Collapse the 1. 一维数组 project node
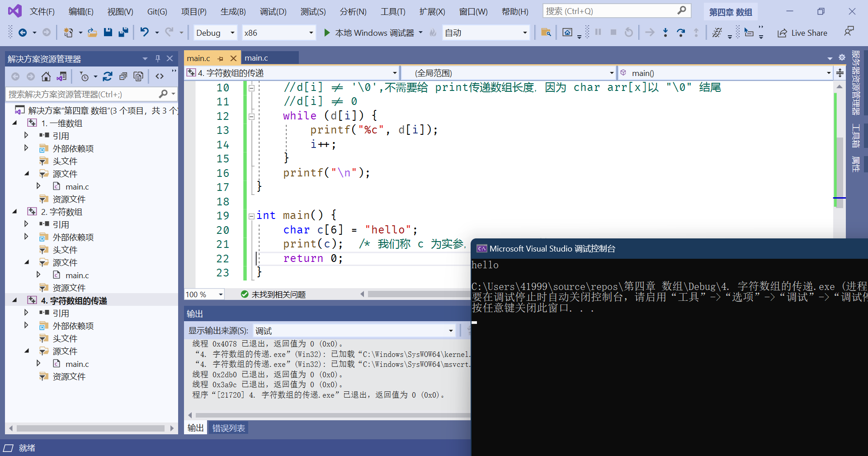Screen dimensions: 868x456 [x=14, y=123]
